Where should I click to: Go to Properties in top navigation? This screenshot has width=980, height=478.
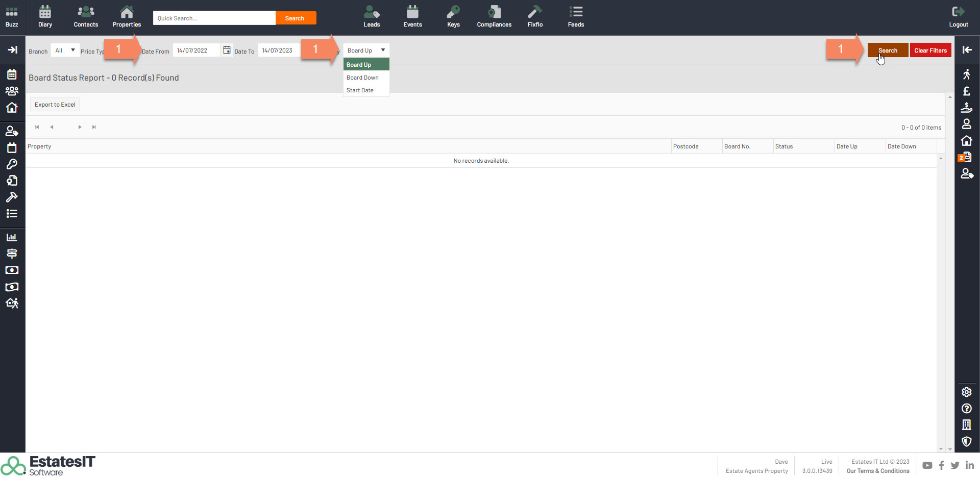tap(127, 17)
